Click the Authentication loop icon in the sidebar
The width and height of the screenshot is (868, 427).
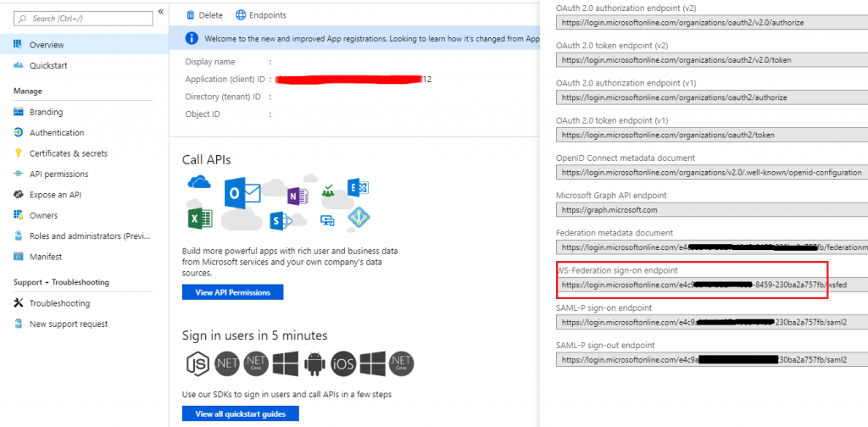point(18,133)
